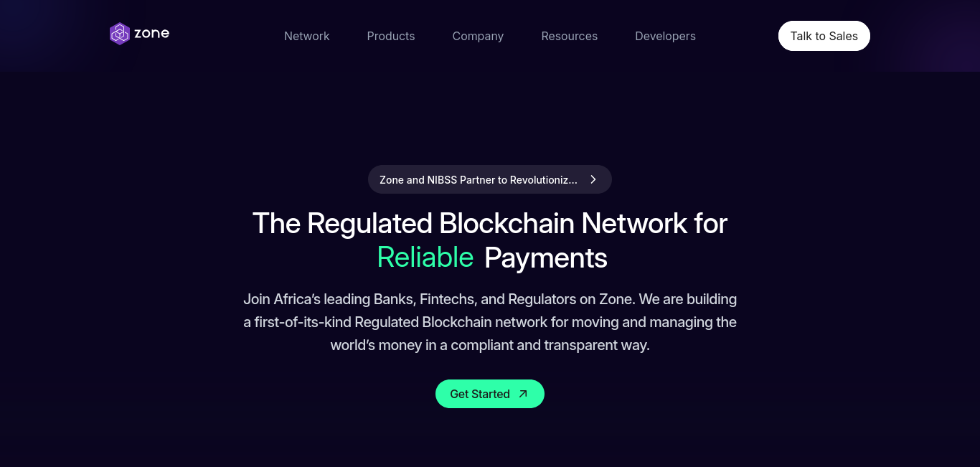Expand the Company navigation menu
The width and height of the screenshot is (980, 467).
coord(478,36)
